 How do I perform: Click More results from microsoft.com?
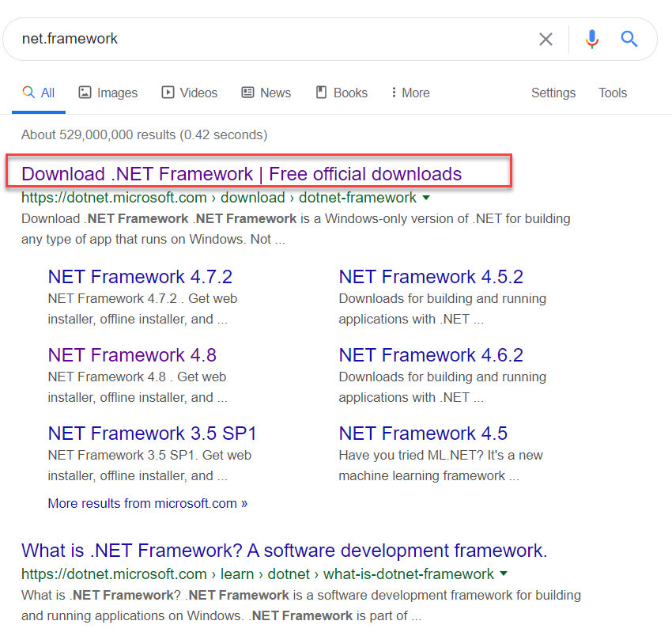[x=147, y=503]
